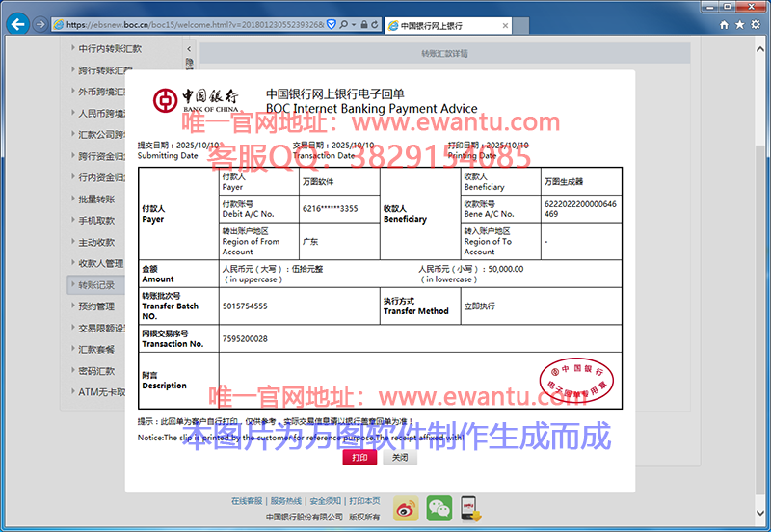Open the WeChat icon in the footer
Viewport: 771px width, 532px height.
pos(439,509)
